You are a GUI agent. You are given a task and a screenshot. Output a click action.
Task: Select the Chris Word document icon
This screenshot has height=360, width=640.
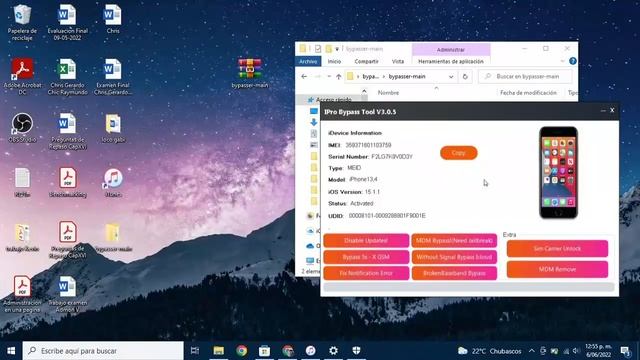[113, 19]
